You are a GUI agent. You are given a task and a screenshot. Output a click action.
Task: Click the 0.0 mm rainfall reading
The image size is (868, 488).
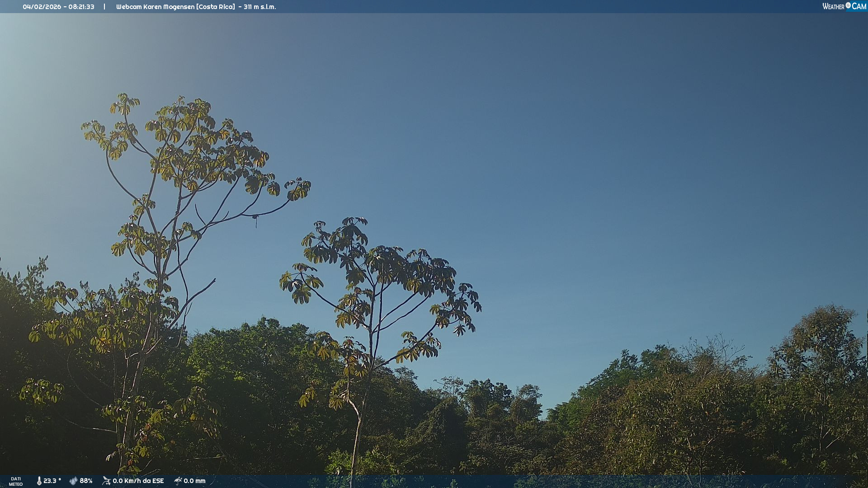tap(194, 481)
